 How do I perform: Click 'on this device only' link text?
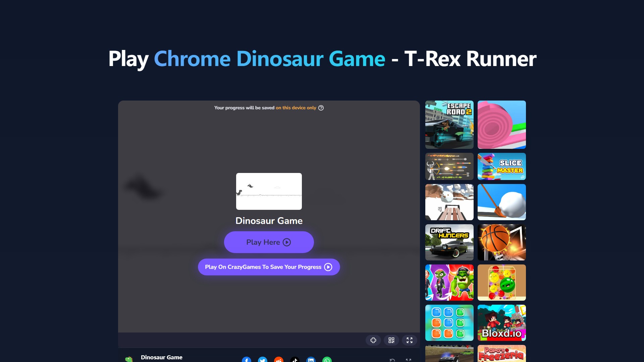[x=296, y=108]
